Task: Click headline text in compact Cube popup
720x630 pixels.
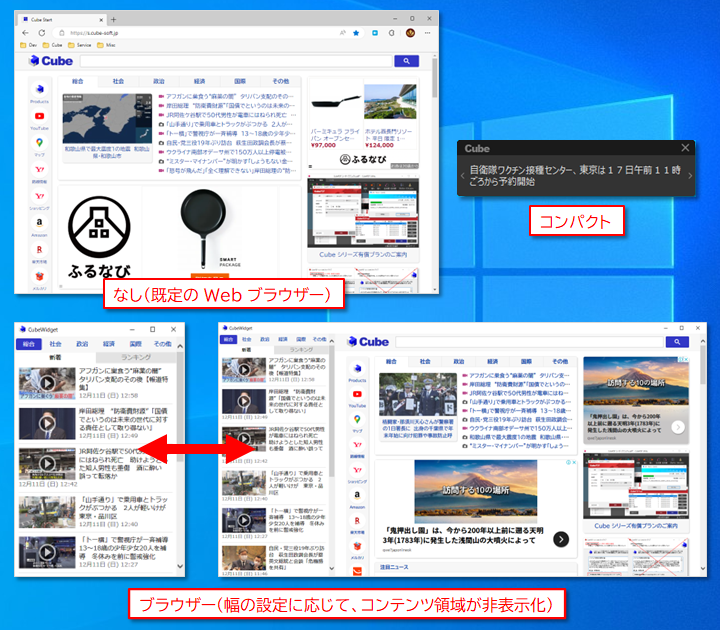Action: click(575, 175)
